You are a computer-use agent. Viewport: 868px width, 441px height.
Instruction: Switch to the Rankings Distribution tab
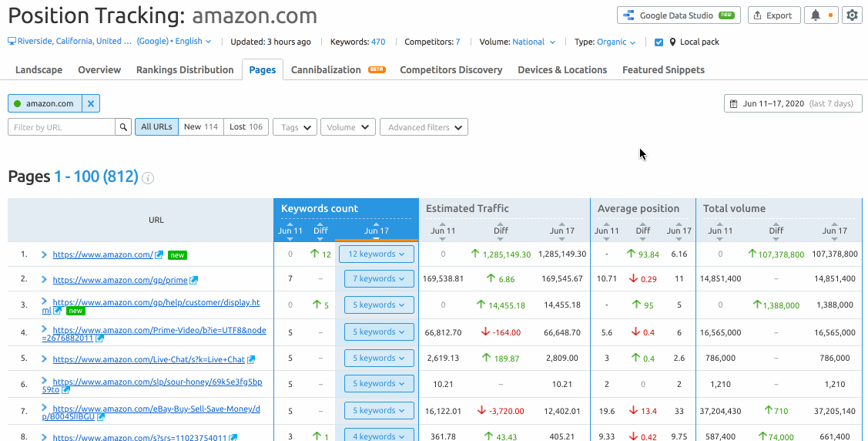click(x=185, y=70)
